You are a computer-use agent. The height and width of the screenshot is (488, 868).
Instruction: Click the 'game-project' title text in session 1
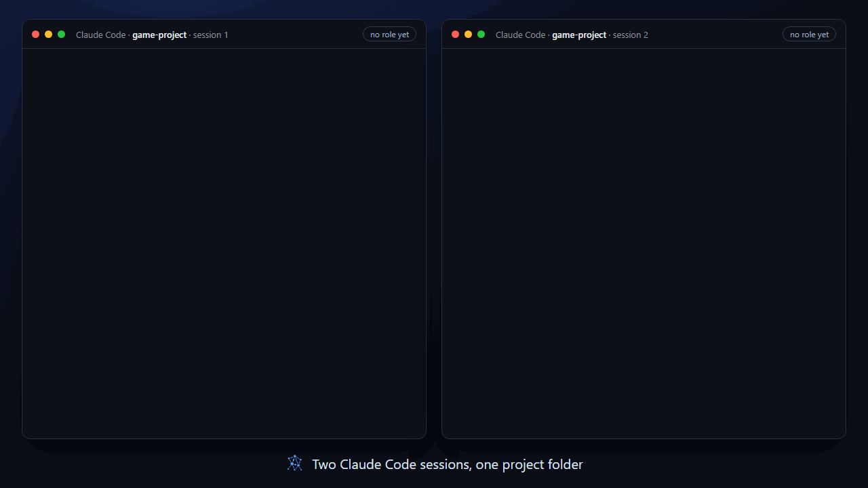click(x=159, y=35)
